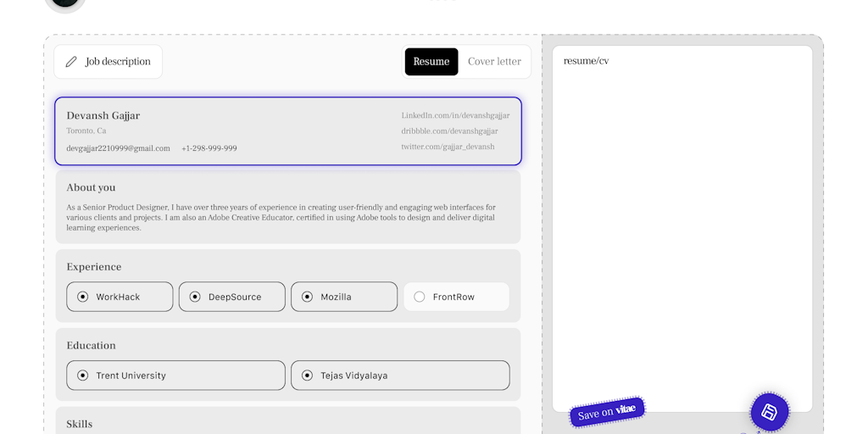This screenshot has height=434, width=868.
Task: Click the About you heading
Action: 91,187
